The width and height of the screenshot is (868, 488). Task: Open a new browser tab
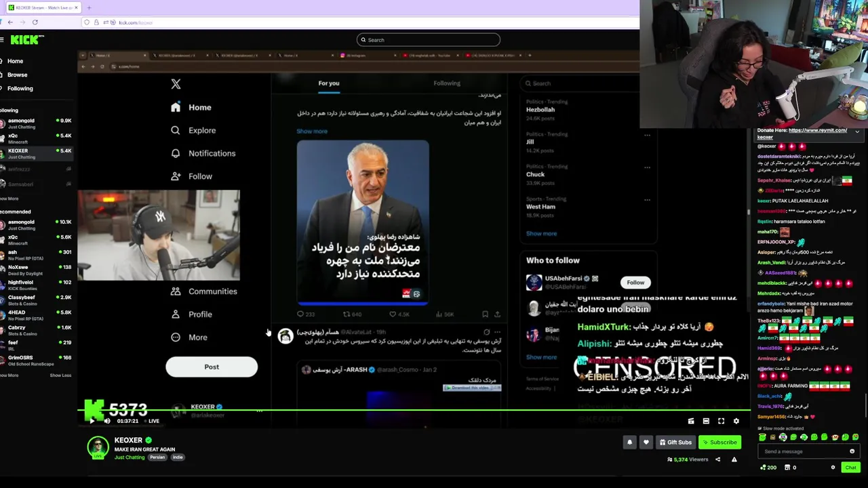(x=89, y=7)
